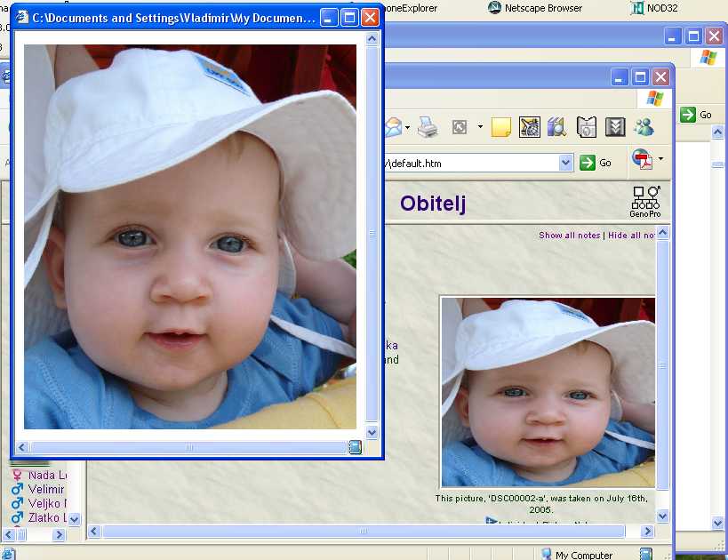The height and width of the screenshot is (560, 728).
Task: Click the Go button beside address bar
Action: [596, 163]
